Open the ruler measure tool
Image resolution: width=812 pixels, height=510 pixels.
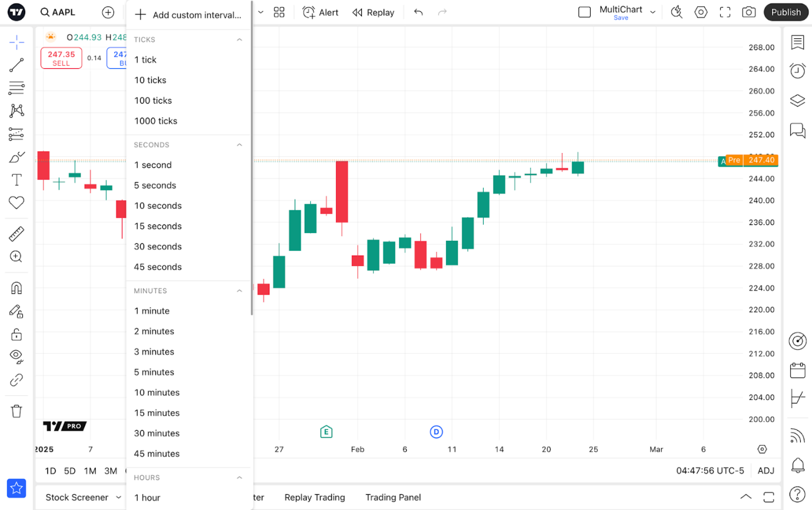16,234
